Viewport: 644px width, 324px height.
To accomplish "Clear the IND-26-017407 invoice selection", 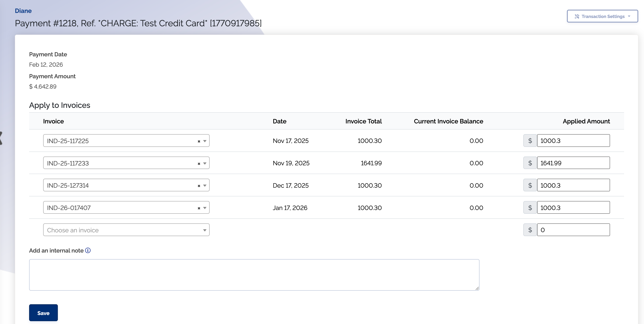I will pos(199,208).
